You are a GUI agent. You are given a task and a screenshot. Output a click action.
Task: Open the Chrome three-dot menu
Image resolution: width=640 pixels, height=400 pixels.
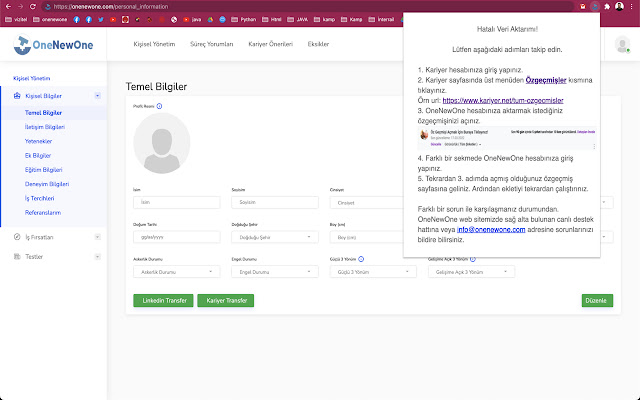point(631,7)
